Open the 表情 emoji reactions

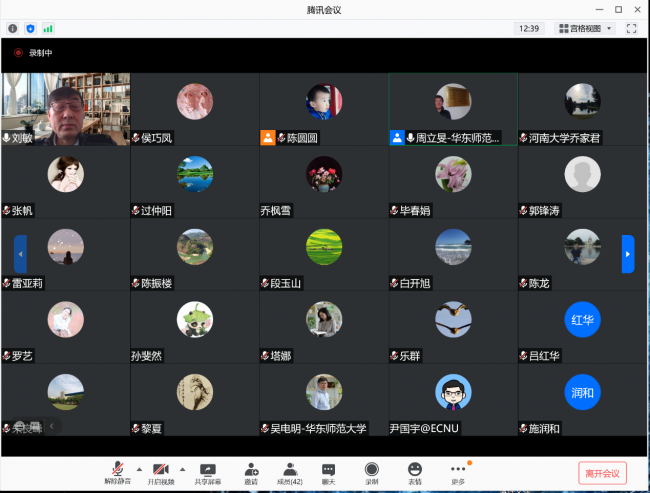pyautogui.click(x=414, y=471)
